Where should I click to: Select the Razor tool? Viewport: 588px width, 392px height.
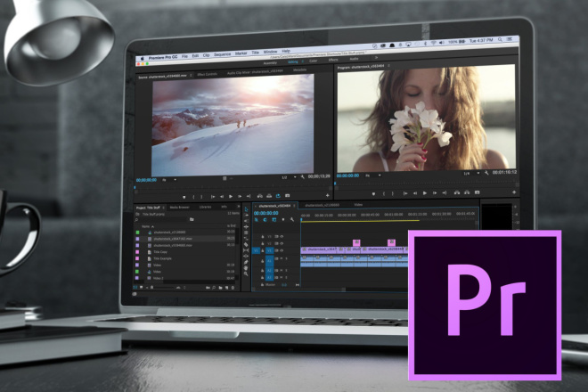click(x=247, y=244)
